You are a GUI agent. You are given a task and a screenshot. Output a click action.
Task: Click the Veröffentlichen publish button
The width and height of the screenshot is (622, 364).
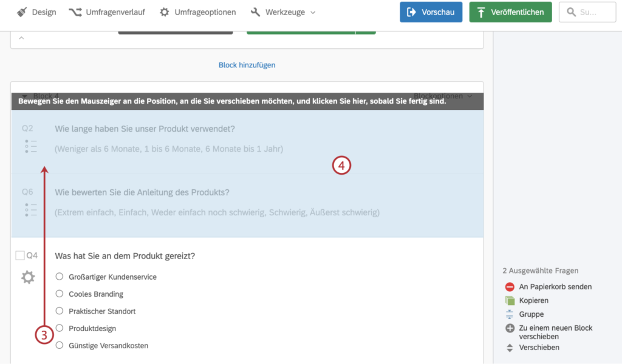[x=510, y=12]
